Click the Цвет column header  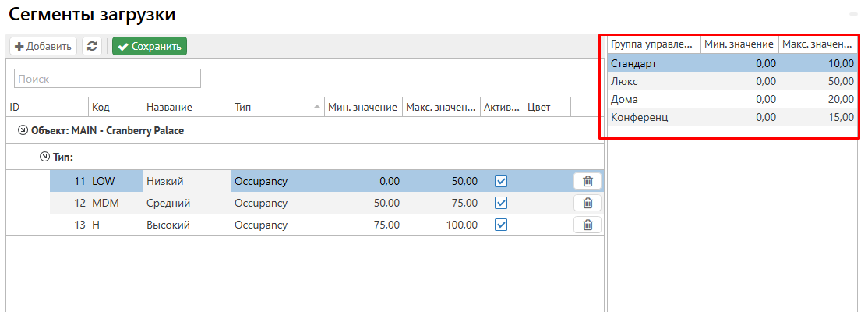(547, 107)
